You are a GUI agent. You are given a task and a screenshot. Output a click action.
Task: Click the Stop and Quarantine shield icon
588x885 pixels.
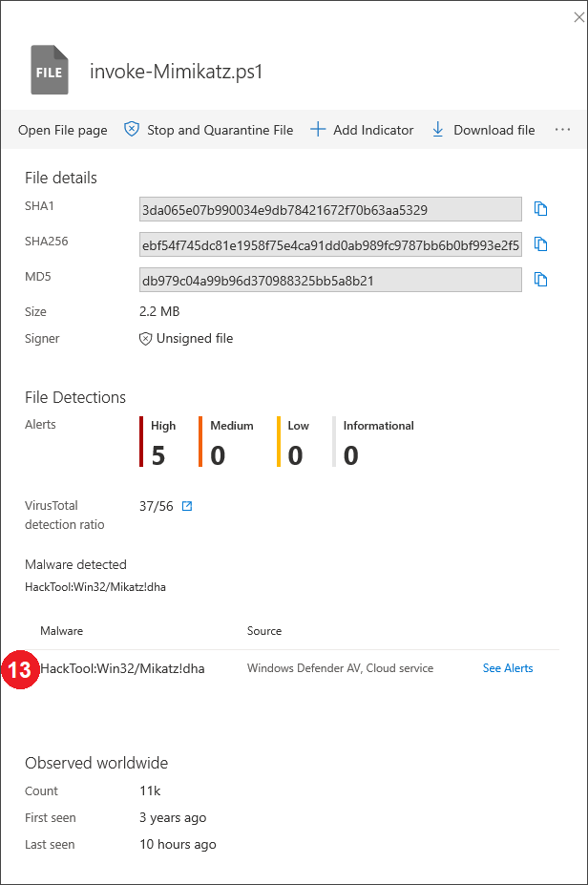[x=132, y=130]
